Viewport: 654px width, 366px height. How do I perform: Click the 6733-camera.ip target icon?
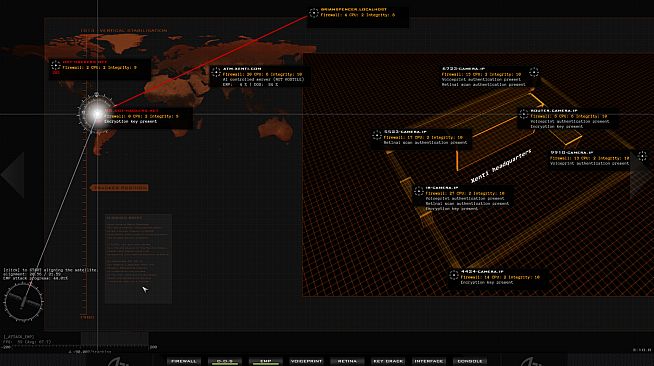coord(533,72)
